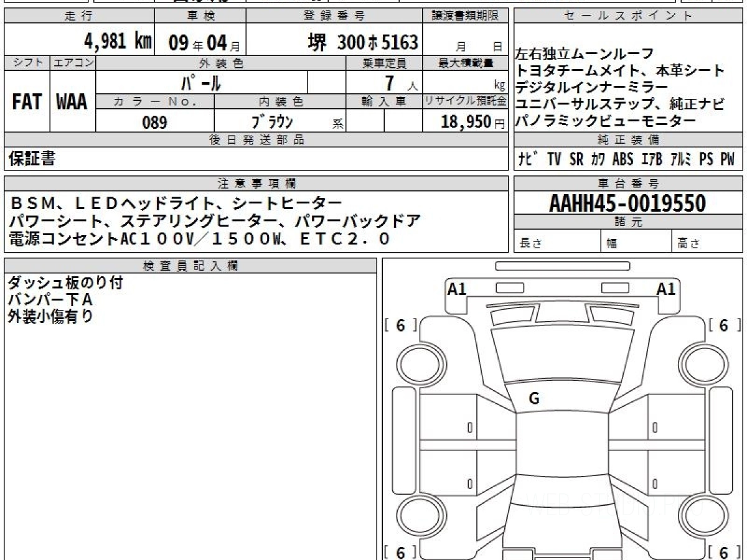Screen dimensions: 747x560
Task: Click the exterior color value パール
Action: [201, 82]
